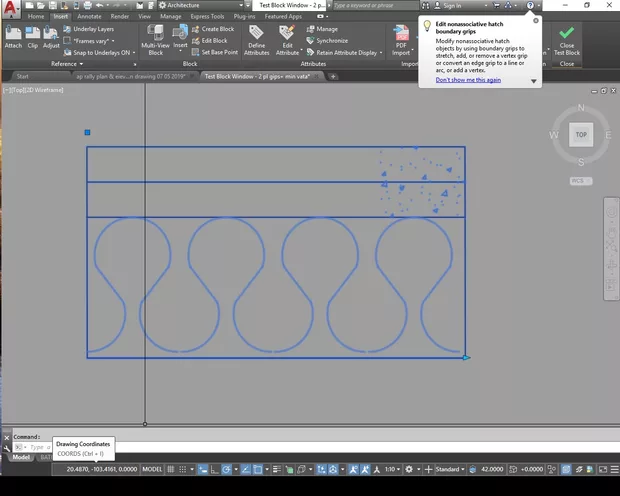
Task: Select the Clip tool in Reference panel
Action: tap(33, 35)
